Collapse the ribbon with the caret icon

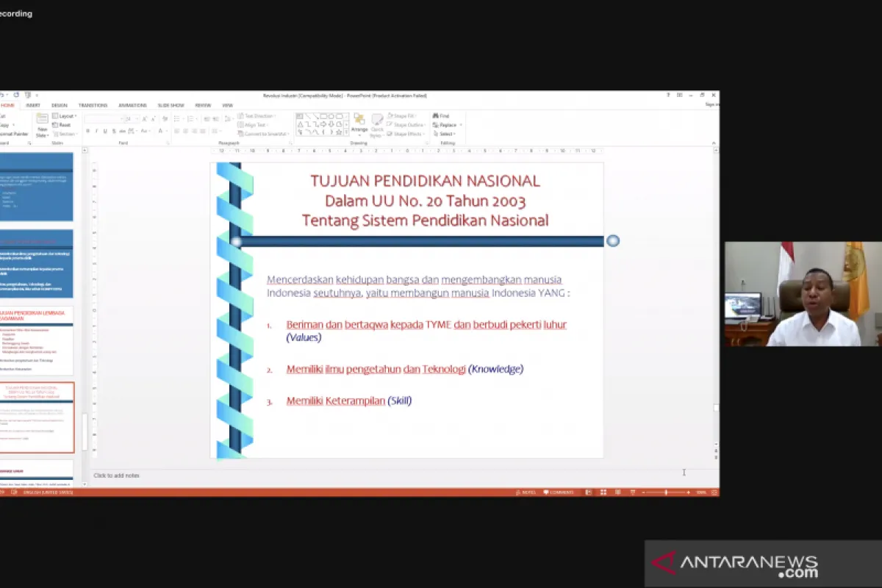(714, 142)
